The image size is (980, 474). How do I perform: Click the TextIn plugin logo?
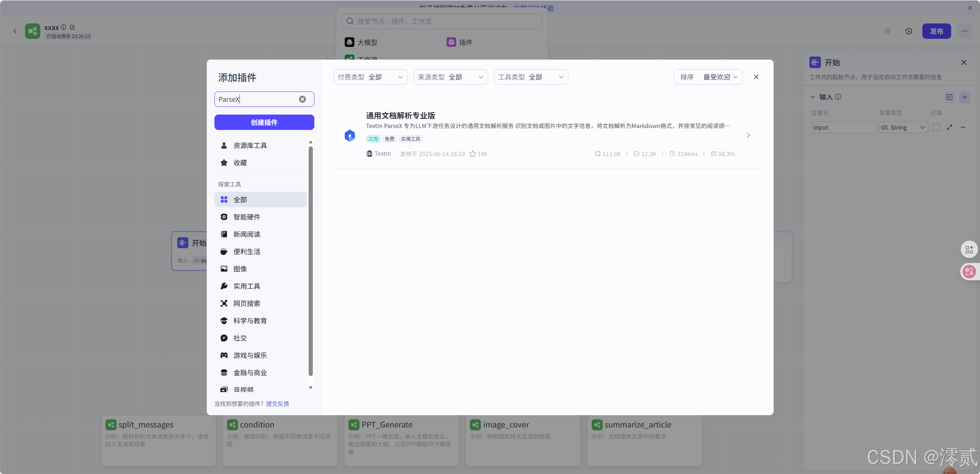349,135
